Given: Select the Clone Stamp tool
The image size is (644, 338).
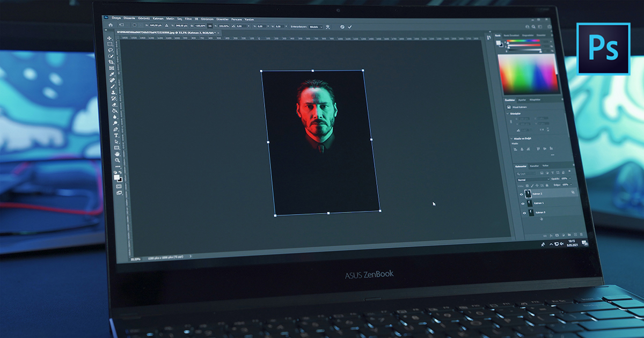Looking at the screenshot, I should click(113, 92).
